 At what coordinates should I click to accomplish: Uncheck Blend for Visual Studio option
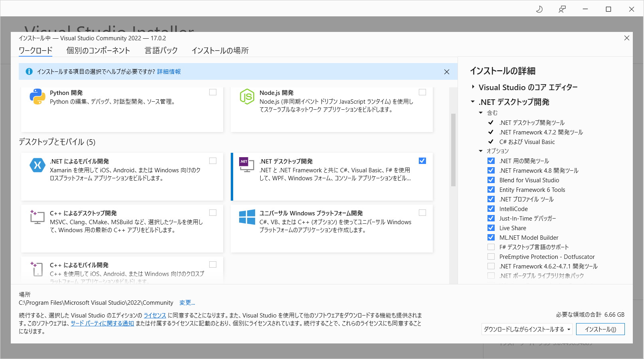(491, 180)
